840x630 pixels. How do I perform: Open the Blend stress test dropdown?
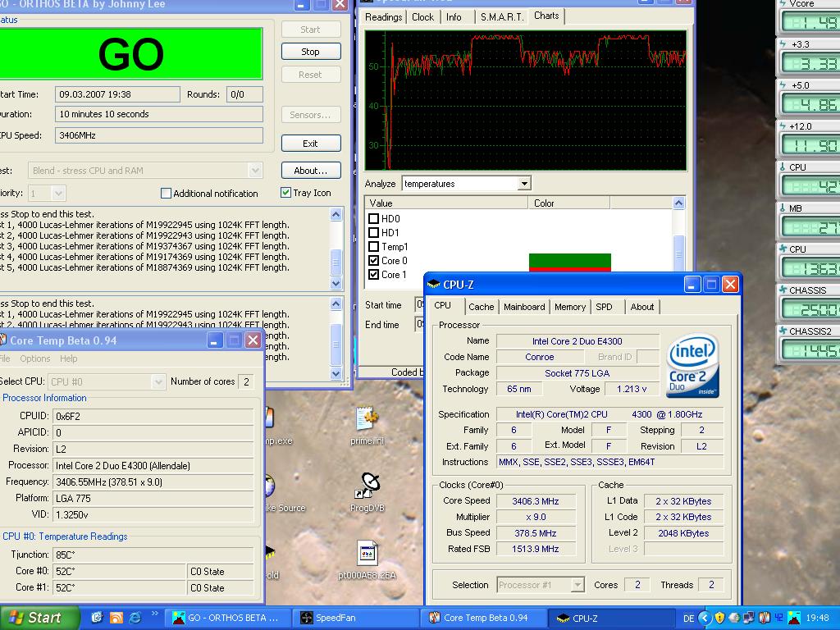click(x=256, y=171)
